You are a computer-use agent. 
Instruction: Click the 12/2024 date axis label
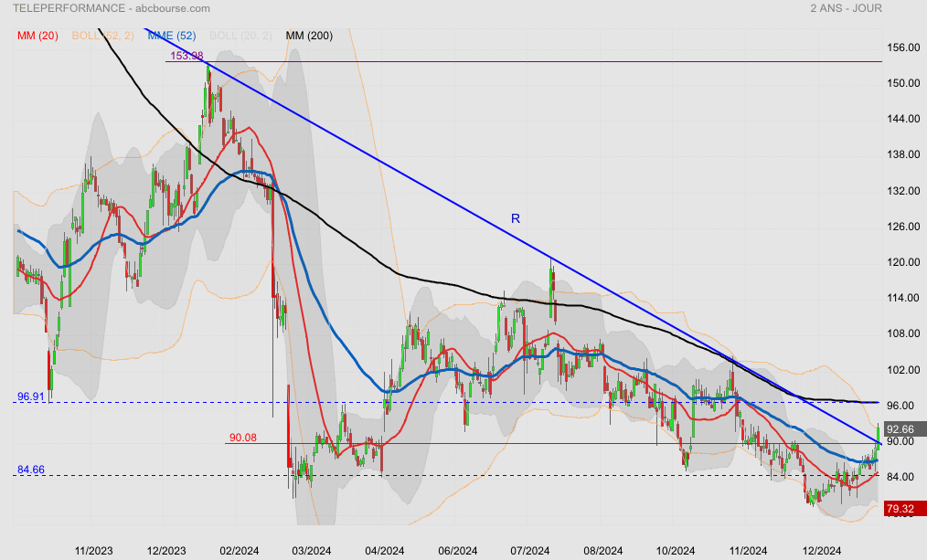point(821,551)
